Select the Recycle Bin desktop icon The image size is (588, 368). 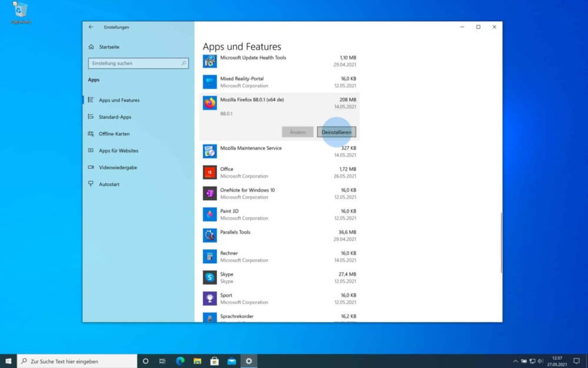[x=20, y=13]
